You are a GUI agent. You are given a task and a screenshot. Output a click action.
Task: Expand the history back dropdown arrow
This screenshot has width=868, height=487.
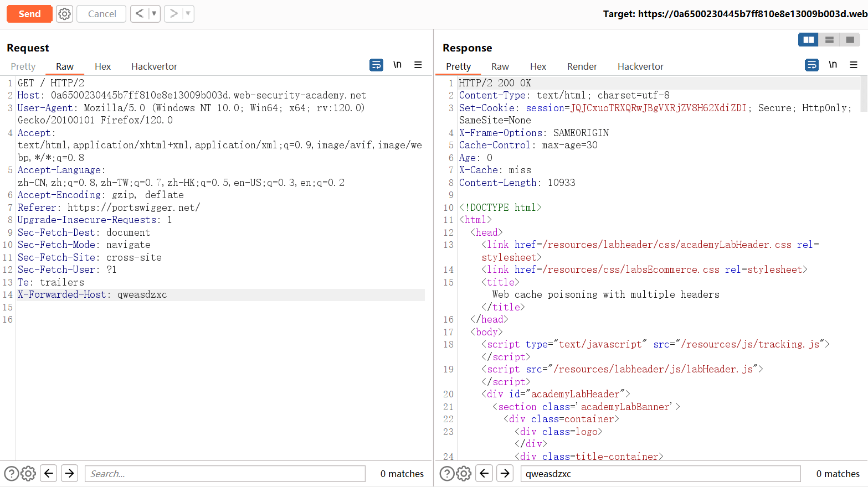[154, 14]
